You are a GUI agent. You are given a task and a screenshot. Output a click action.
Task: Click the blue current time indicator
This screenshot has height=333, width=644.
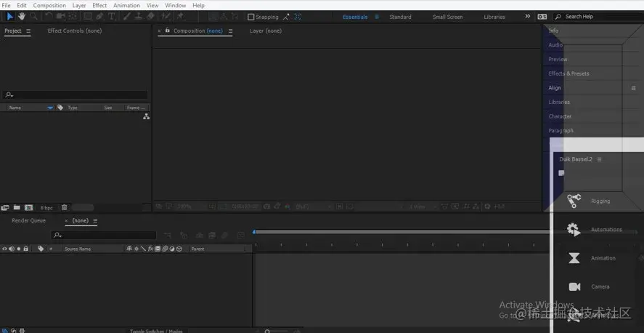tap(254, 232)
